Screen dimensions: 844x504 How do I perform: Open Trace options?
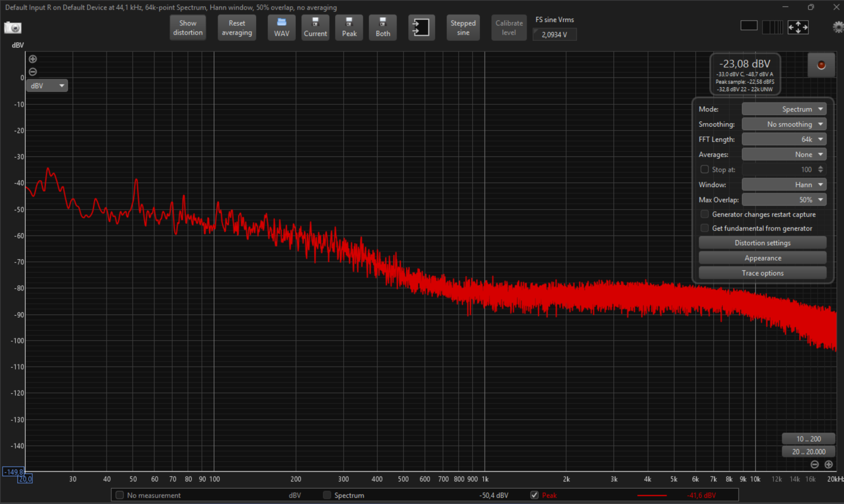coord(762,273)
